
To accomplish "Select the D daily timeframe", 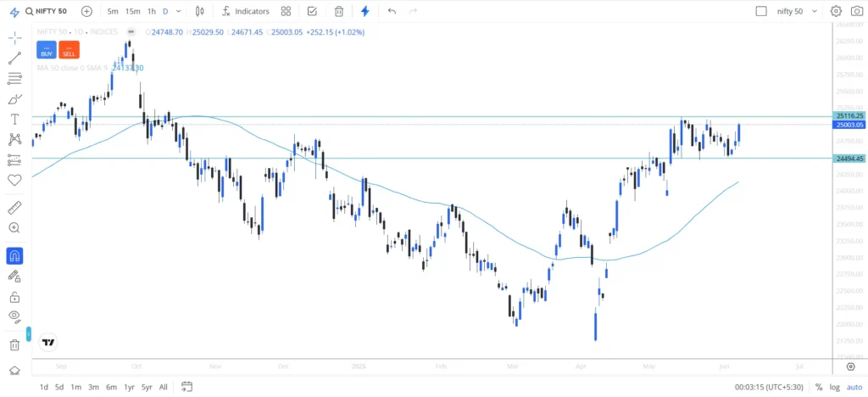I will pyautogui.click(x=165, y=11).
